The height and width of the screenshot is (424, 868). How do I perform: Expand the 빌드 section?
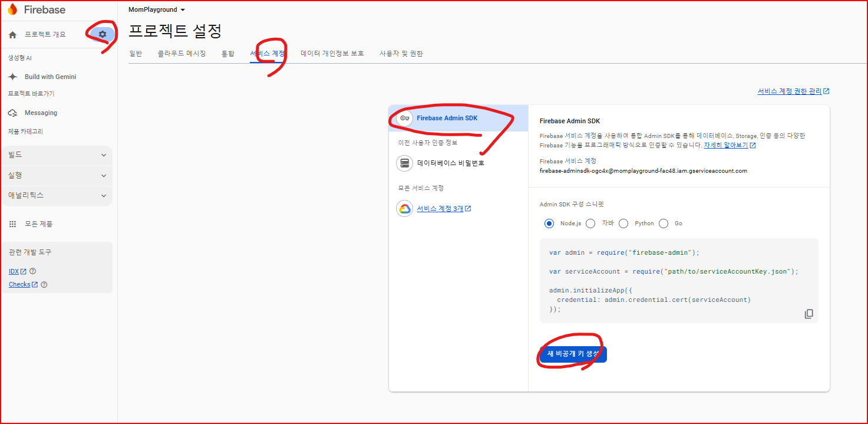coord(57,155)
